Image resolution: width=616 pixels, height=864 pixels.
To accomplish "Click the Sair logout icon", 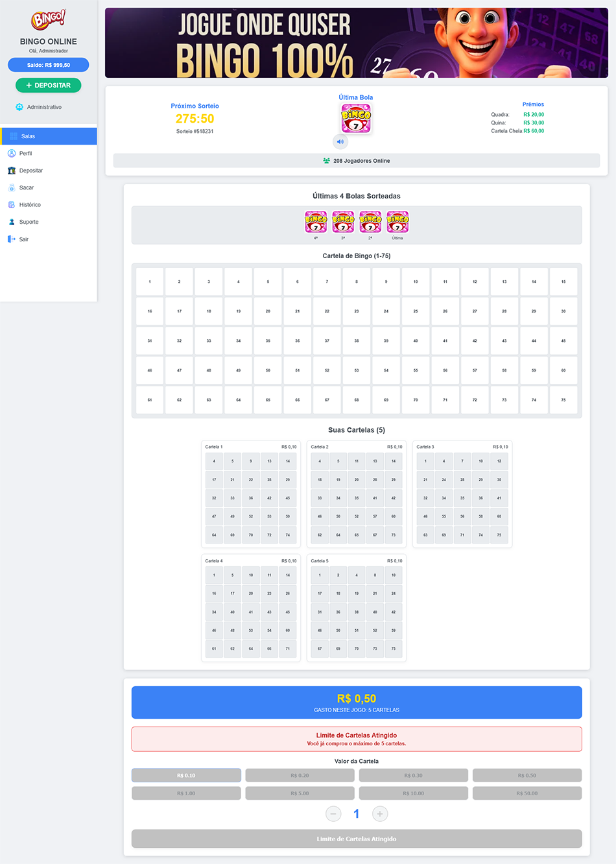I will click(x=12, y=239).
